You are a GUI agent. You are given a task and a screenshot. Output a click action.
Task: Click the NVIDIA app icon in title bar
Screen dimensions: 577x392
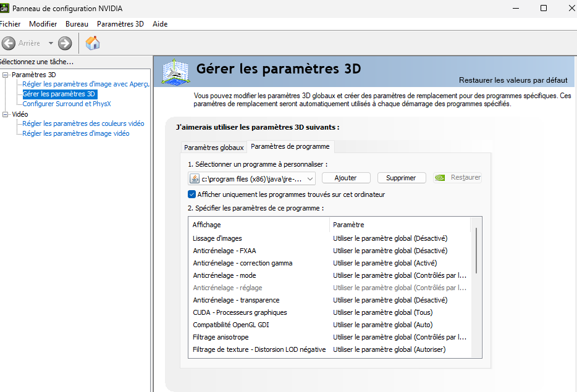(x=4, y=8)
